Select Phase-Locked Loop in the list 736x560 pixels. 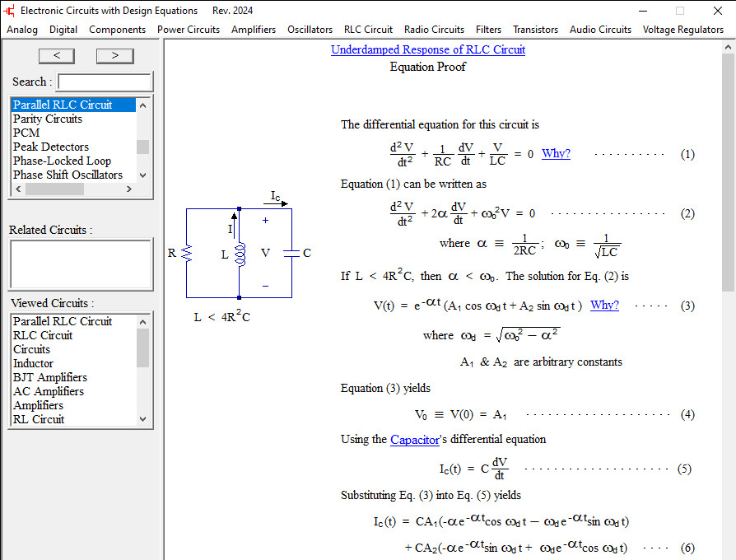(73, 161)
